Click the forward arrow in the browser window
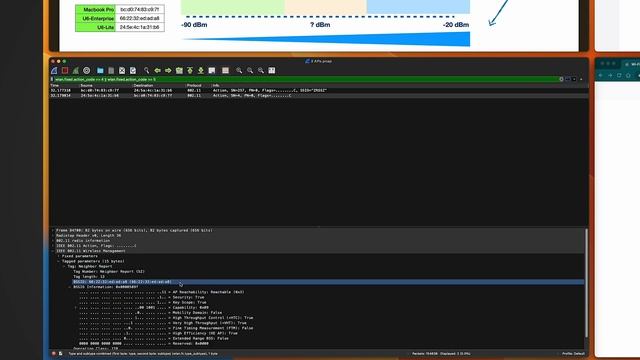640x360 pixels. pyautogui.click(x=610, y=76)
